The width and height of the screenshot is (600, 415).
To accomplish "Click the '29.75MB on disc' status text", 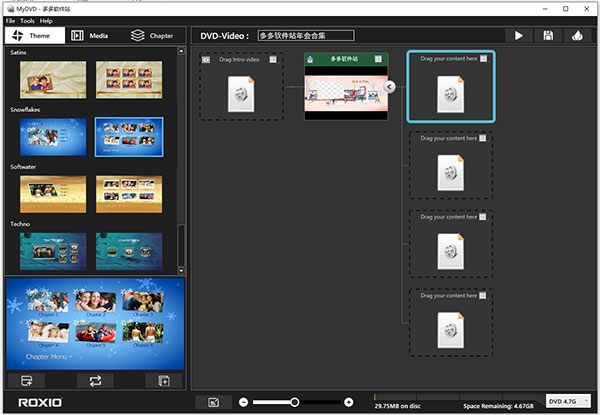I will pyautogui.click(x=398, y=406).
